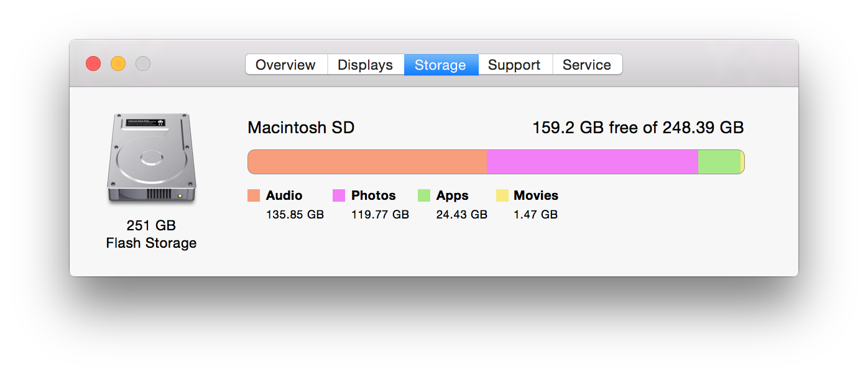868x376 pixels.
Task: Click the green Apps segment of storage bar
Action: pos(719,162)
